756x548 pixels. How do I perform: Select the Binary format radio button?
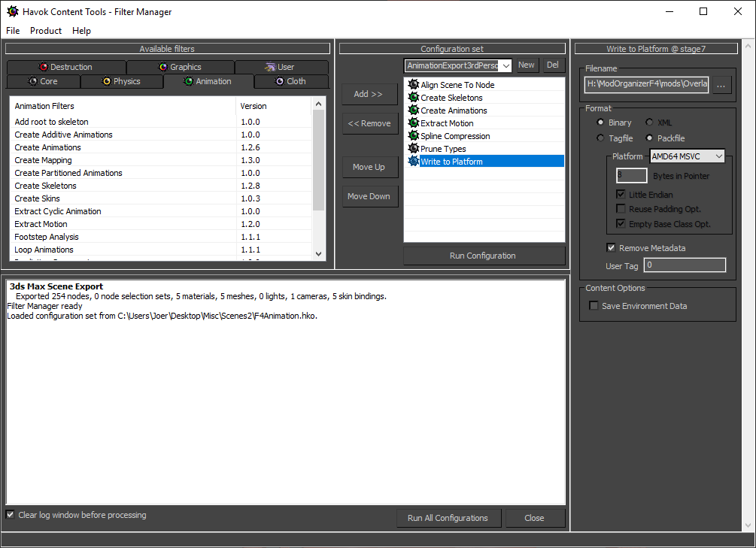(x=600, y=123)
